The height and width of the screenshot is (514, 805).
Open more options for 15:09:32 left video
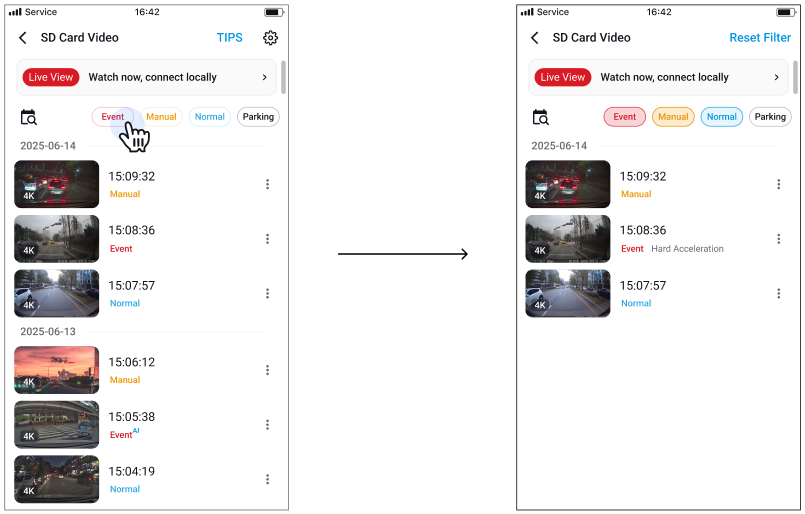point(267,184)
